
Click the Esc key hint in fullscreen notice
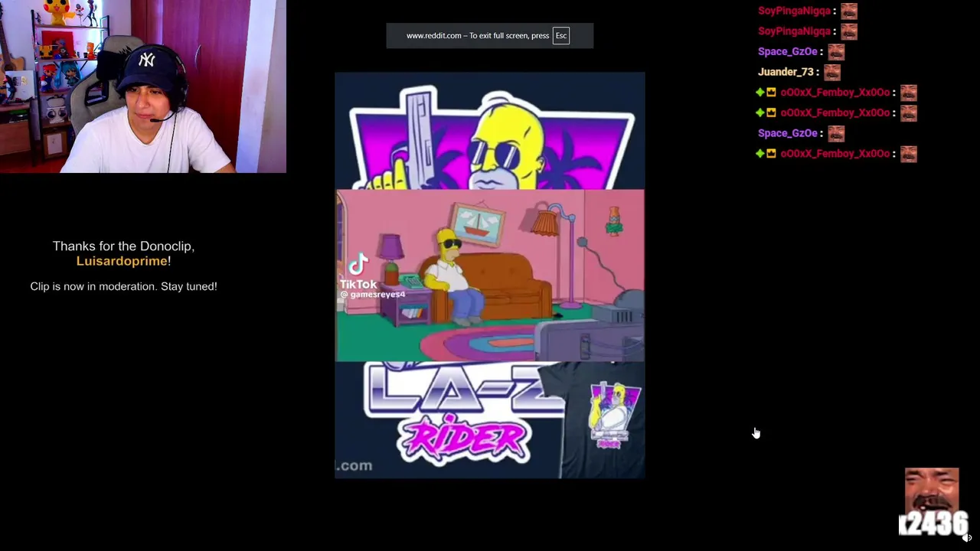(x=561, y=35)
